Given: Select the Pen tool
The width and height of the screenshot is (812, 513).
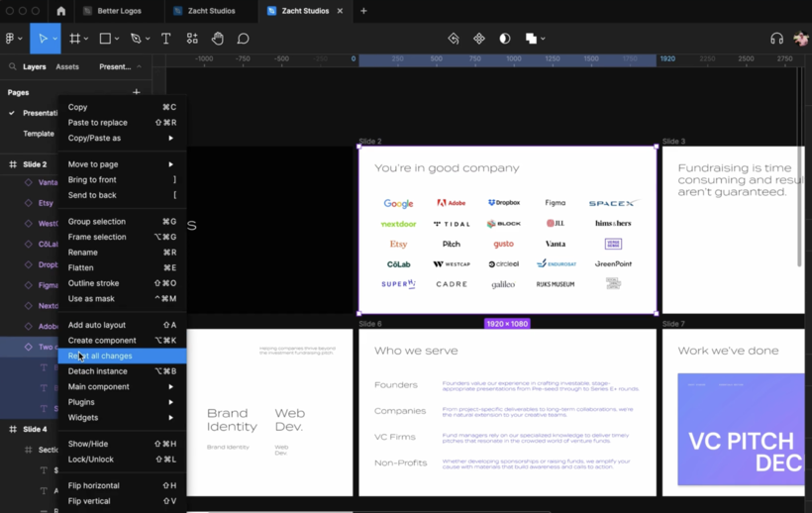Looking at the screenshot, I should (136, 39).
